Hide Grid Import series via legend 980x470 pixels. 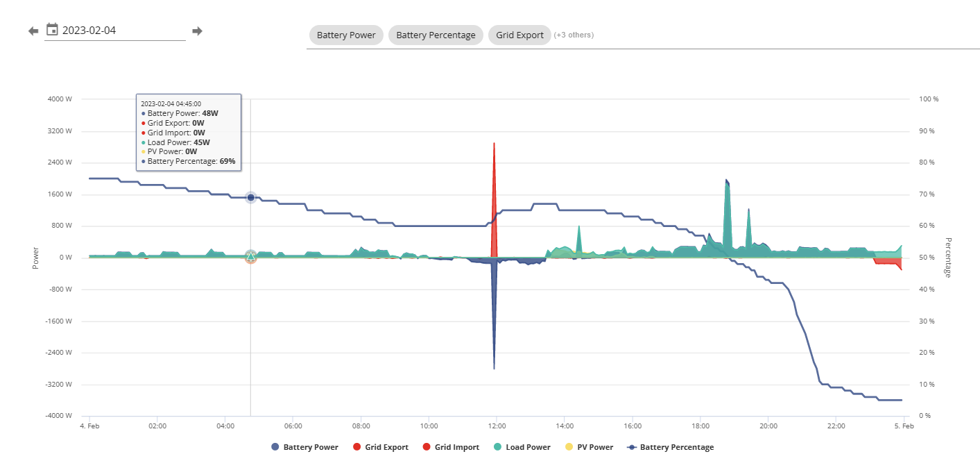coord(451,447)
